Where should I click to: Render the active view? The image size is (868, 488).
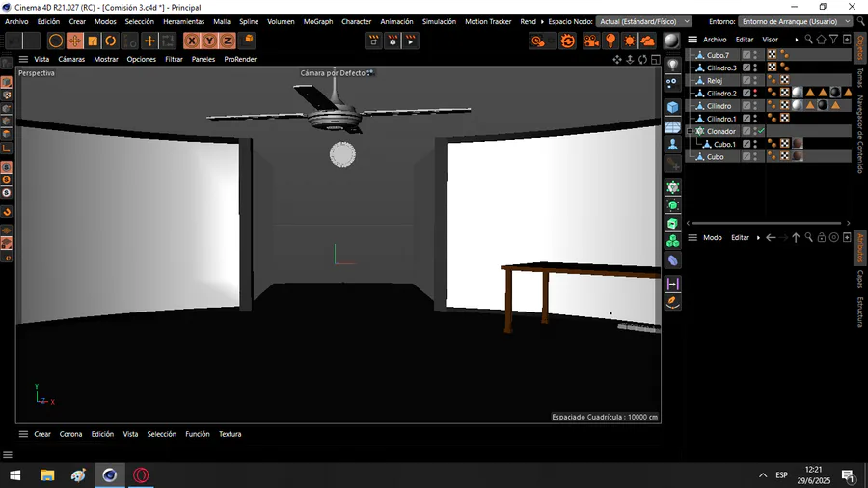pos(373,41)
